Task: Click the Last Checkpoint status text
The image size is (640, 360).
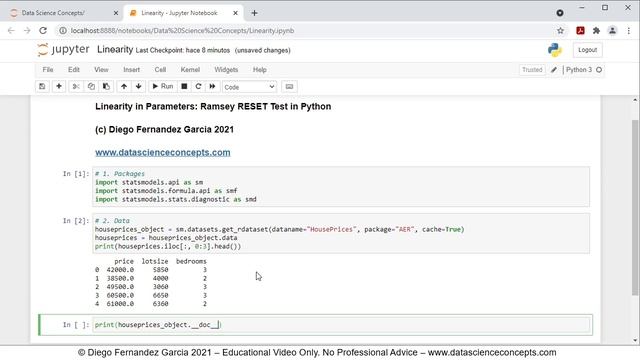Action: 183,50
